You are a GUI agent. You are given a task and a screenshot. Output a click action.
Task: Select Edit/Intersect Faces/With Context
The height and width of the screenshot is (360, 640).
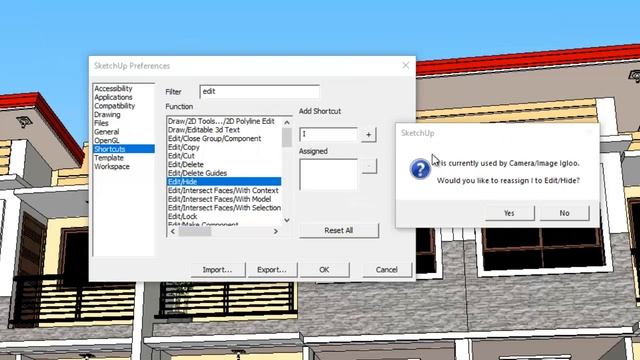(x=223, y=190)
